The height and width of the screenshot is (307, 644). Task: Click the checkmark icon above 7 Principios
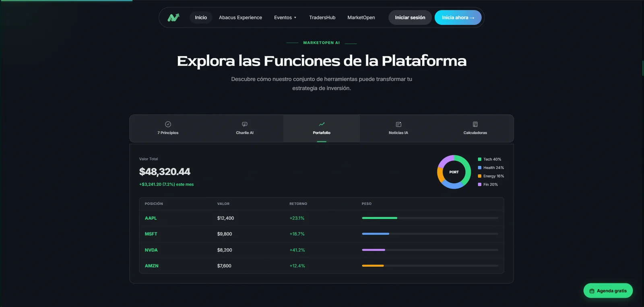tap(168, 124)
